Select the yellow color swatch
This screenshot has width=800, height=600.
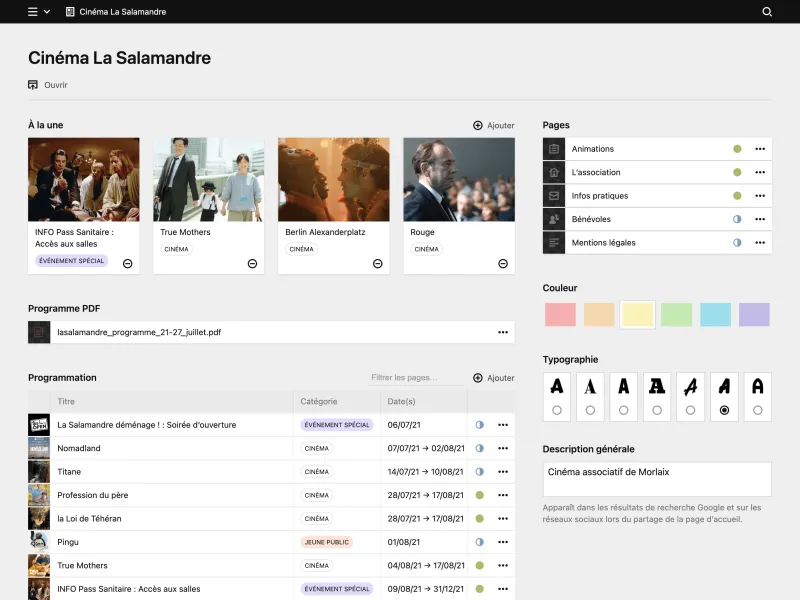click(x=638, y=314)
